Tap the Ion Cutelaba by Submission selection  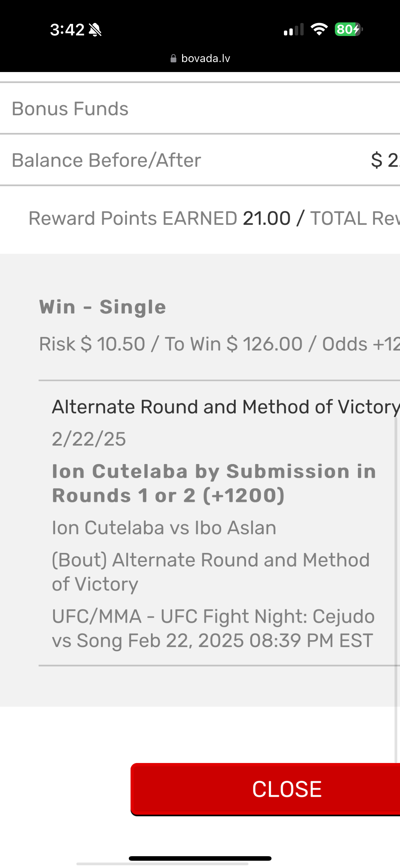click(214, 483)
